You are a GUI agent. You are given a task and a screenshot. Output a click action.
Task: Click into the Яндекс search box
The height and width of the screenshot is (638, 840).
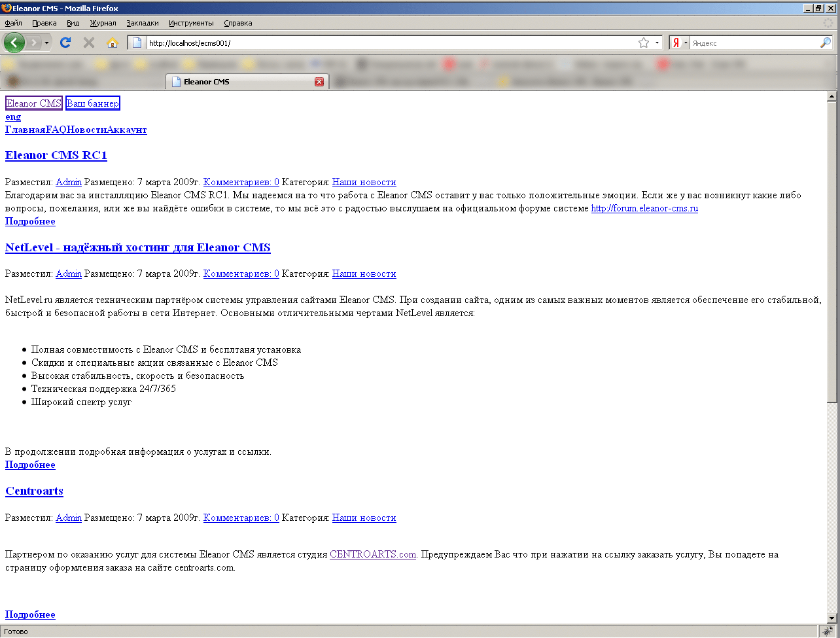pyautogui.click(x=755, y=43)
